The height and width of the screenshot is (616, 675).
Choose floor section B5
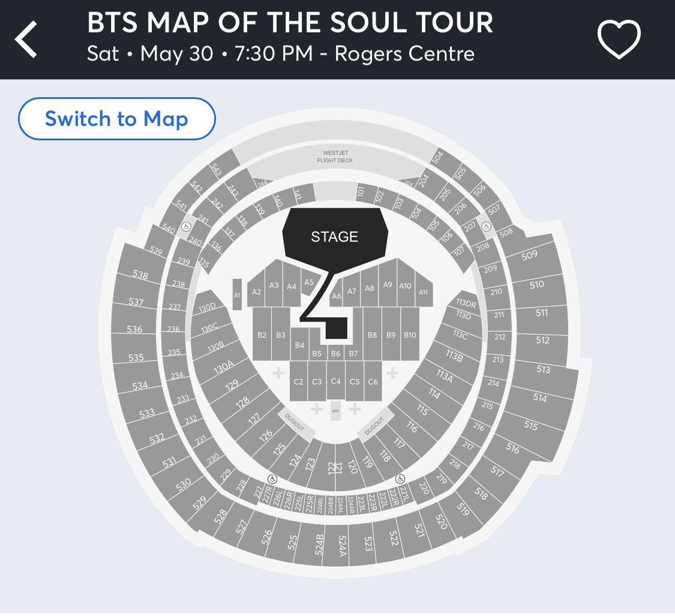pos(317,353)
